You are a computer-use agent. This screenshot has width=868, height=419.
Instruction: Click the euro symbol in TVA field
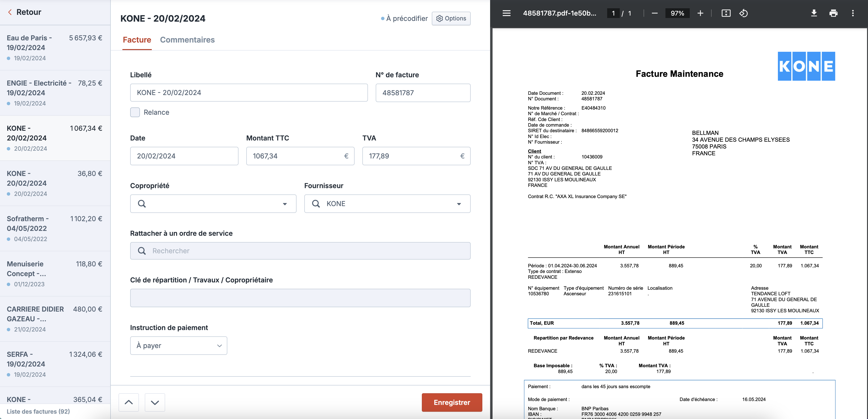coord(462,156)
